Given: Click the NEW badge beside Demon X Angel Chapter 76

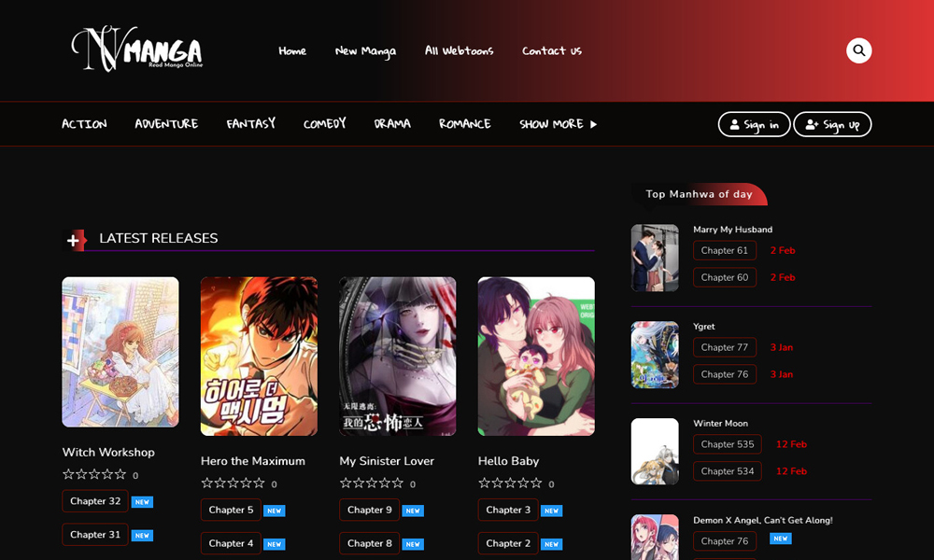Looking at the screenshot, I should tap(781, 539).
